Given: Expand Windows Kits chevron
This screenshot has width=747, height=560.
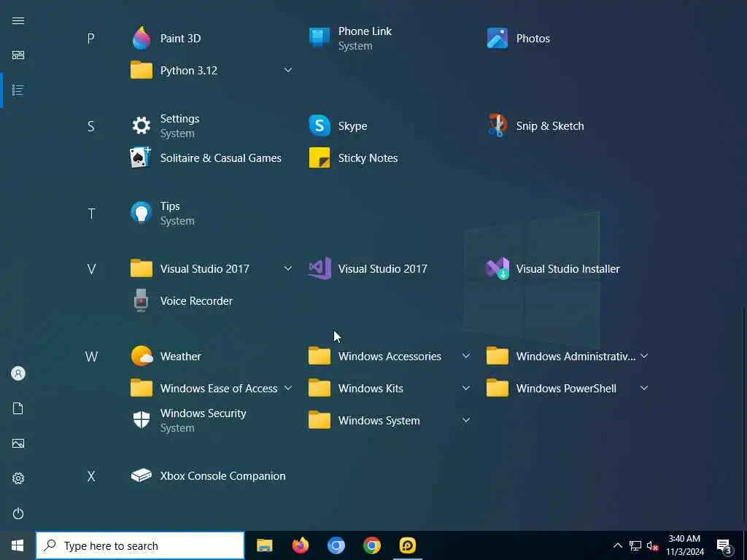Looking at the screenshot, I should point(466,388).
